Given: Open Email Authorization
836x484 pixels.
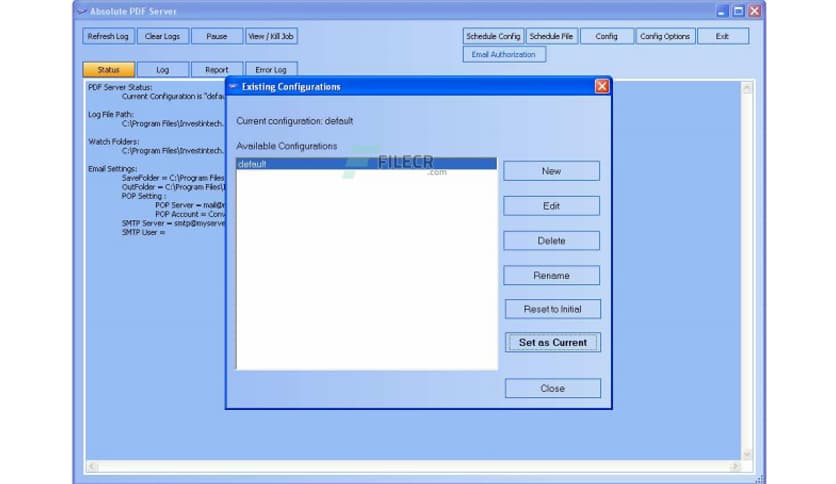Looking at the screenshot, I should pyautogui.click(x=504, y=54).
